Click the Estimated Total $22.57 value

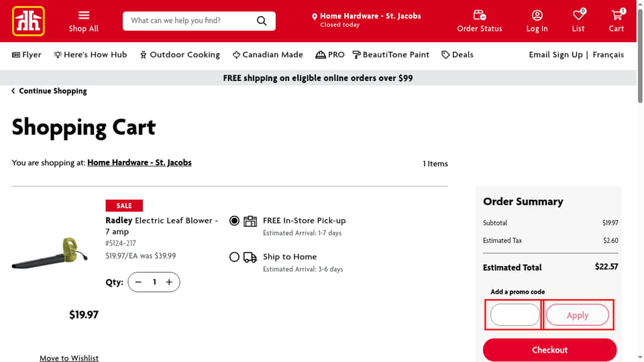point(606,267)
